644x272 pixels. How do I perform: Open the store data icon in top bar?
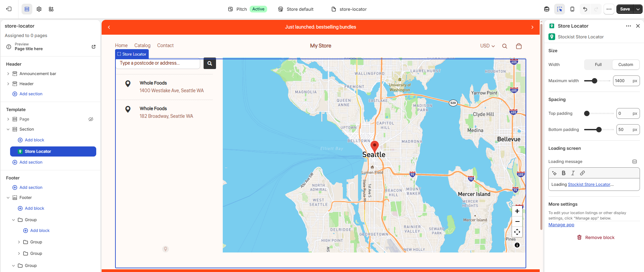[547, 9]
